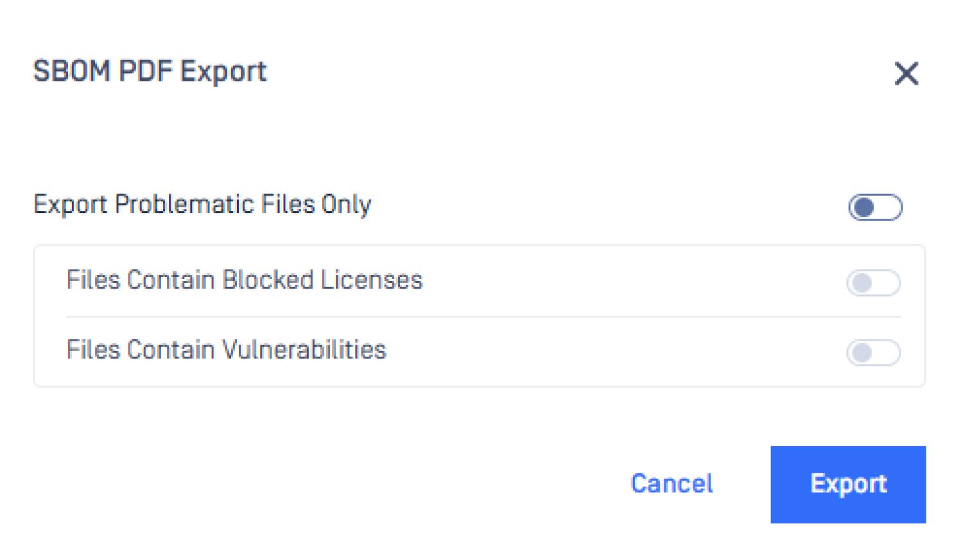This screenshot has width=963, height=560.
Task: Click empty track of Problematic Files Only switch
Action: click(887, 207)
